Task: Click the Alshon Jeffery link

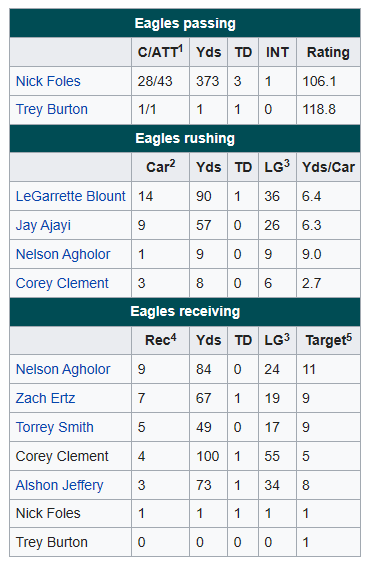Action: coord(60,485)
